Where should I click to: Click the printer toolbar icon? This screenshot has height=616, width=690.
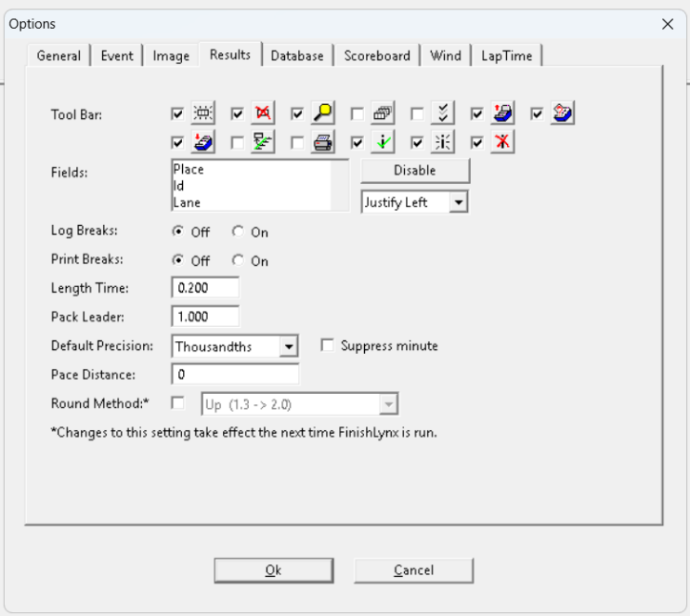click(x=323, y=143)
